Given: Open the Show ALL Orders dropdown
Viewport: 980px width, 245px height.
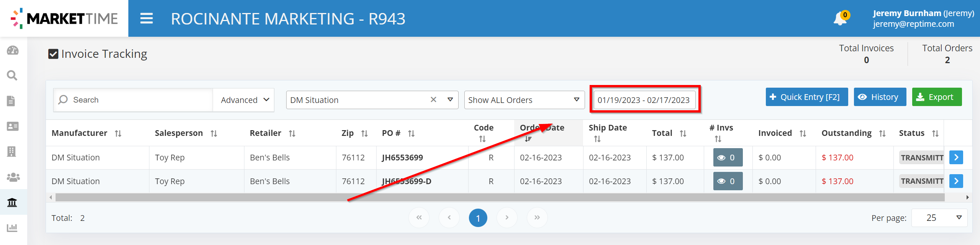Looking at the screenshot, I should (524, 100).
